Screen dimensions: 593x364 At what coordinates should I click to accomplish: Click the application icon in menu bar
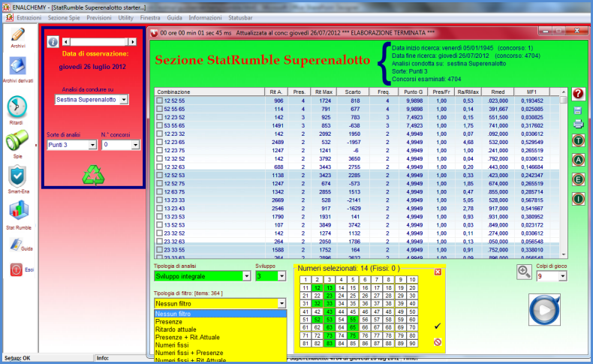(x=9, y=18)
